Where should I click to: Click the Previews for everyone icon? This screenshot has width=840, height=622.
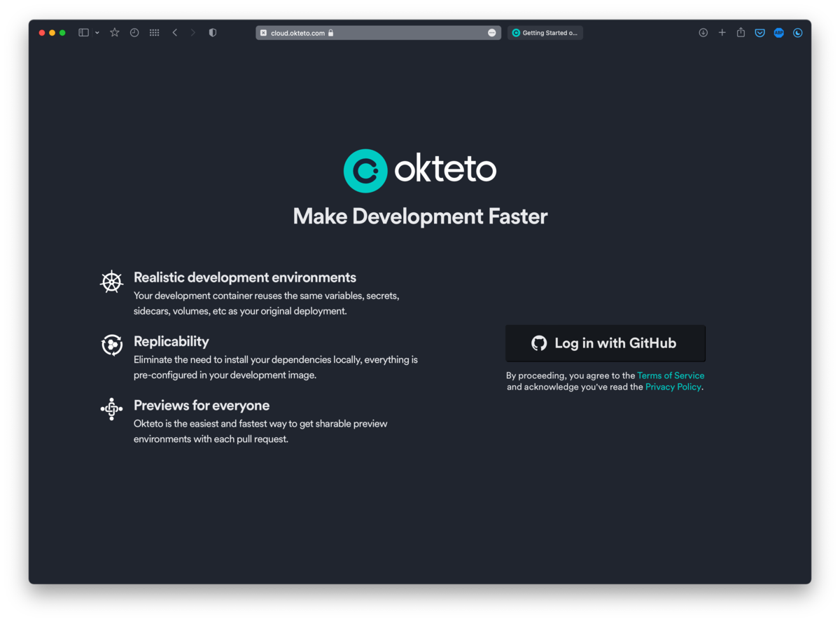tap(112, 408)
